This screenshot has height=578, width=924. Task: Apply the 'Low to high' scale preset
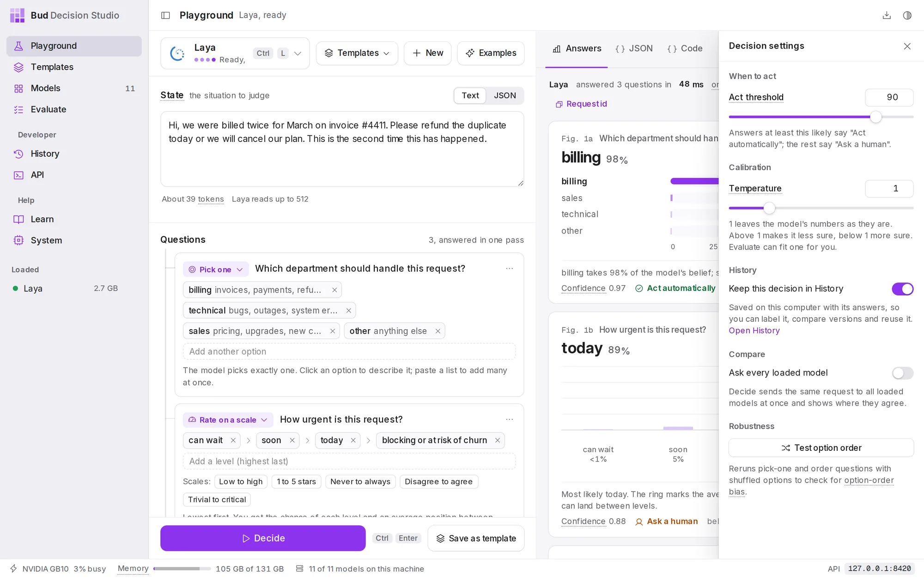point(241,482)
